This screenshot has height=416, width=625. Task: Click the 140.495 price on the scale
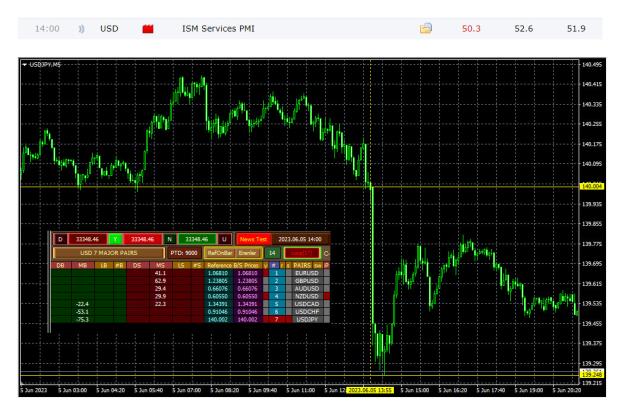(592, 65)
